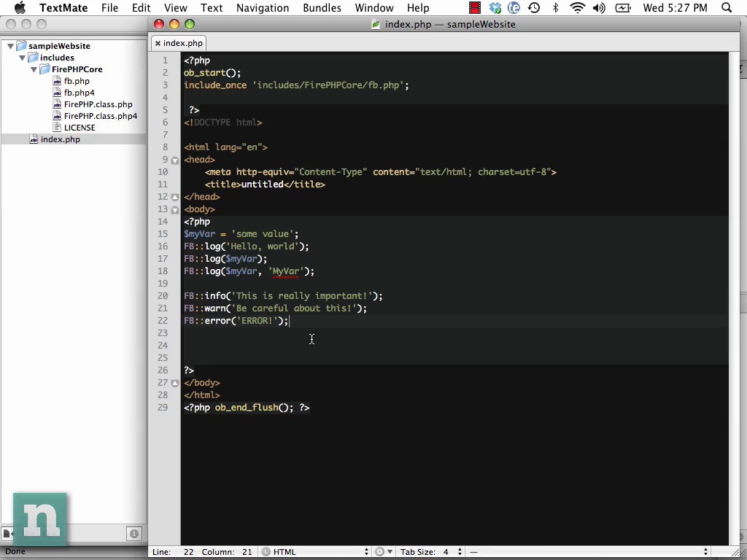
Task: Click the fold marker at line 27
Action: 175,383
